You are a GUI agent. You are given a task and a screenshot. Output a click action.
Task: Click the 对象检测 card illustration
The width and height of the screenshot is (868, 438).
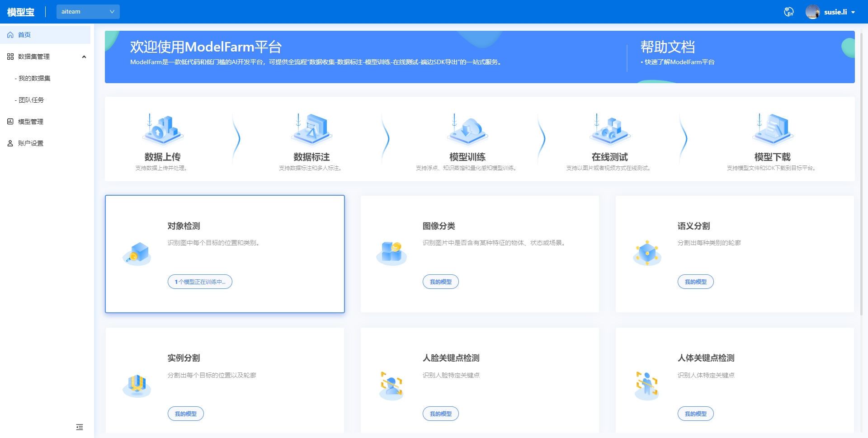coord(137,254)
